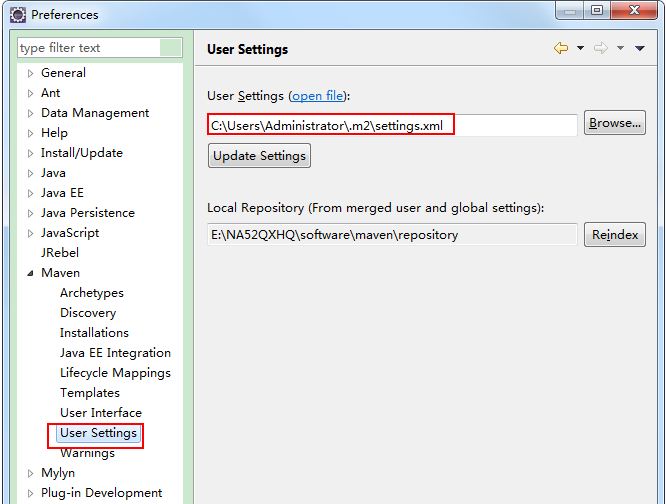This screenshot has height=504, width=666.
Task: Select JavaScript category
Action: click(70, 232)
